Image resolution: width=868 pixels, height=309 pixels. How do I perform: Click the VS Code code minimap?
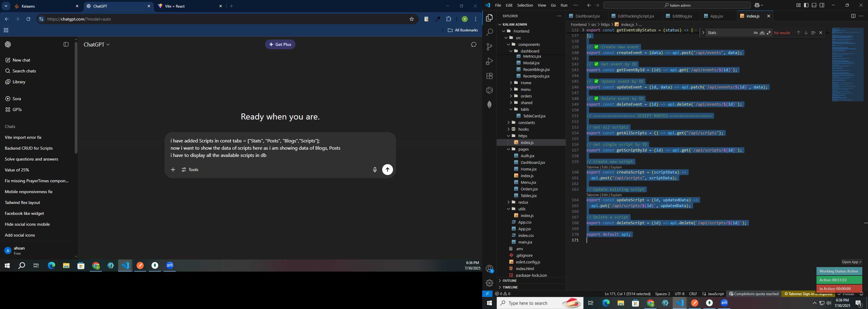pyautogui.click(x=847, y=65)
